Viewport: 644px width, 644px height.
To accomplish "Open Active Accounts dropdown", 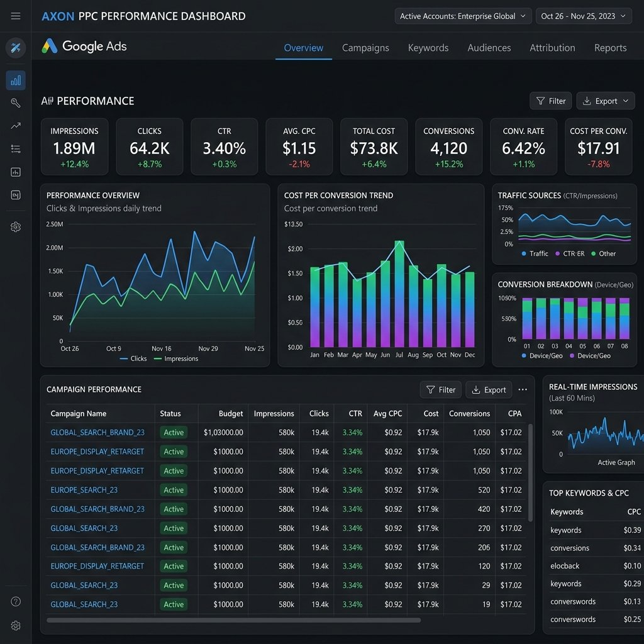I will [x=463, y=16].
